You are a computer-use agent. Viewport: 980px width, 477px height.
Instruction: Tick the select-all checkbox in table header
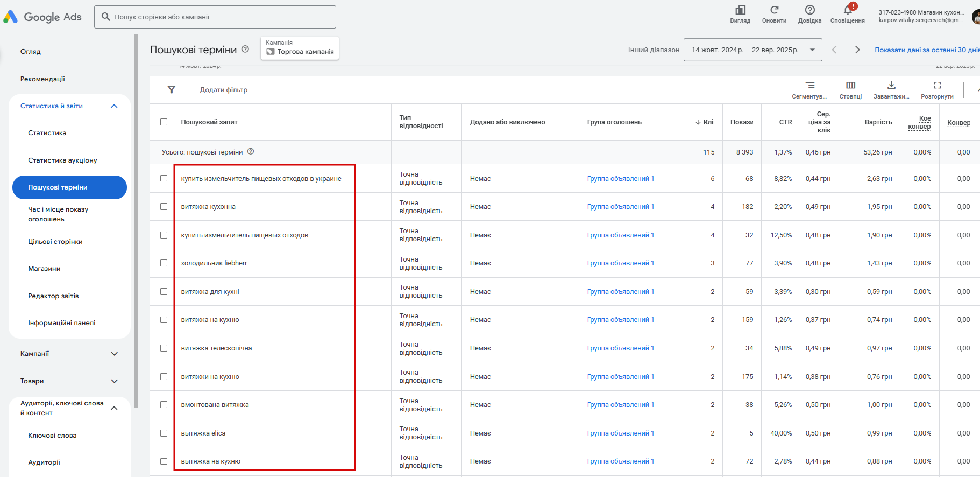(164, 122)
